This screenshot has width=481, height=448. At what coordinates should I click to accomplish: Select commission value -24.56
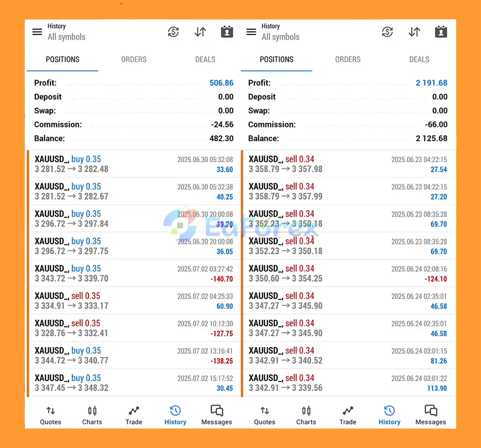[x=222, y=124]
